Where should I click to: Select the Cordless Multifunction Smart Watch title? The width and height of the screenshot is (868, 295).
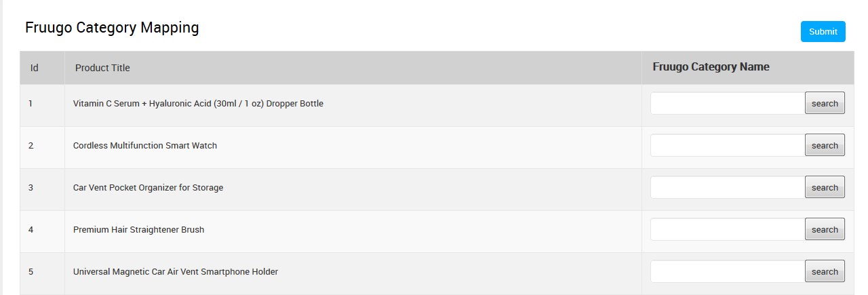click(145, 146)
